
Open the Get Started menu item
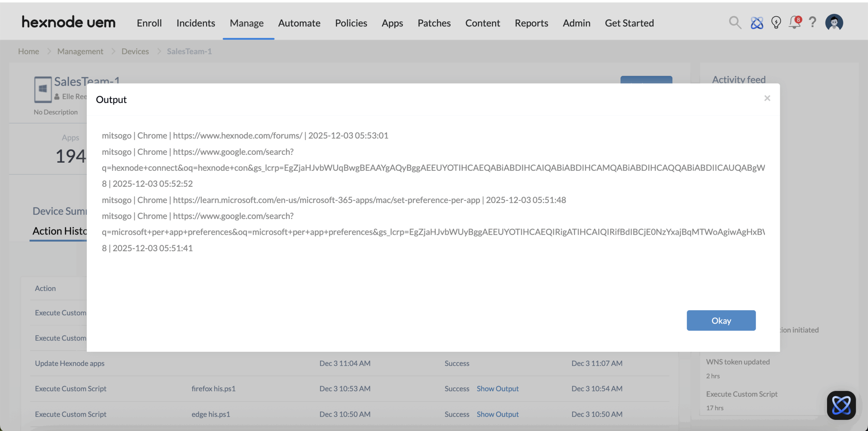point(629,23)
